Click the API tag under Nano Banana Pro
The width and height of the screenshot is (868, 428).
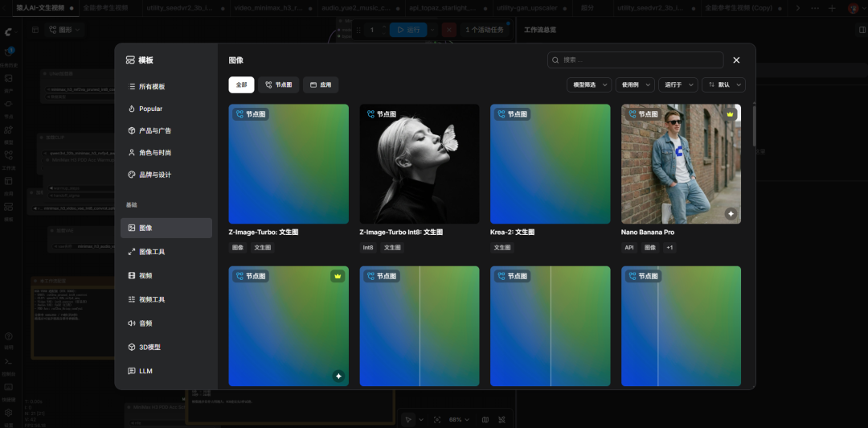pyautogui.click(x=629, y=248)
